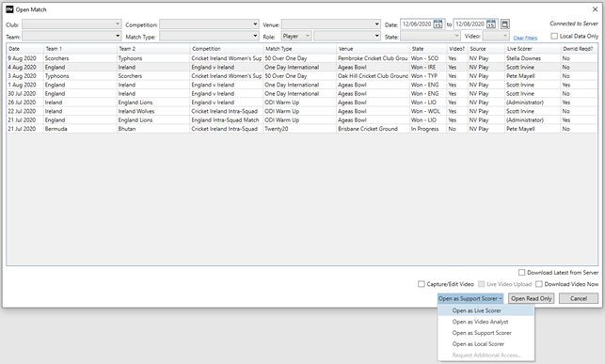Click the NV app icon in title bar
605x364 pixels.
(x=9, y=9)
